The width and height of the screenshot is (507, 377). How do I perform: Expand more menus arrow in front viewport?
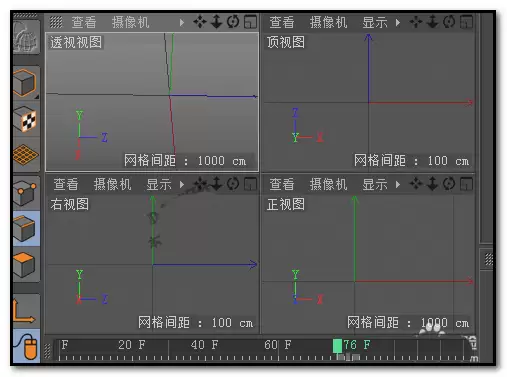pos(398,184)
